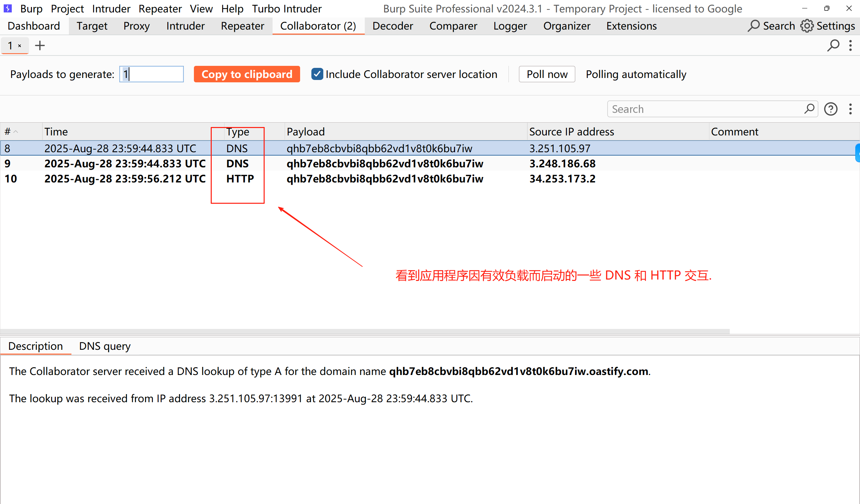
Task: Click the tab-bar search magnifier icon
Action: 833,45
